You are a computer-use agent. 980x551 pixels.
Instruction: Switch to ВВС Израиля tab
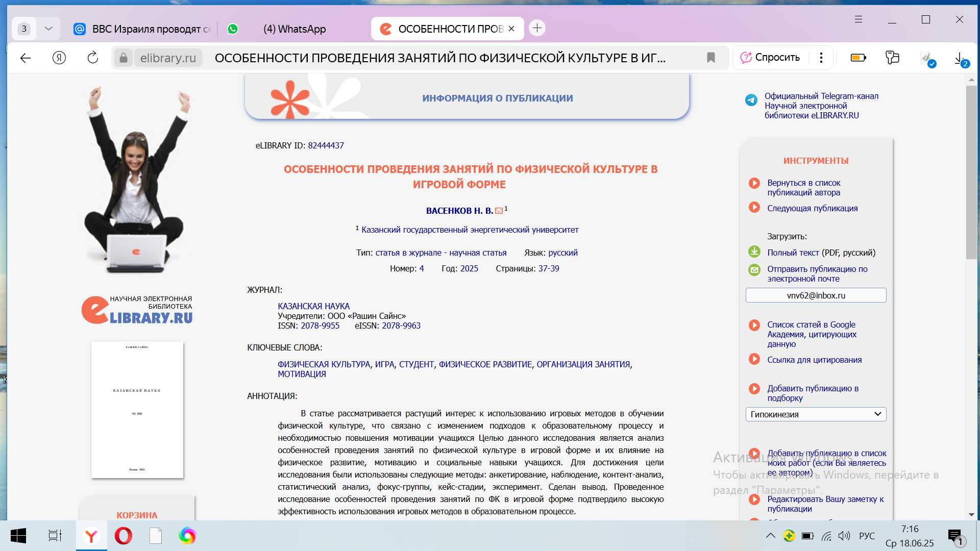pyautogui.click(x=143, y=29)
